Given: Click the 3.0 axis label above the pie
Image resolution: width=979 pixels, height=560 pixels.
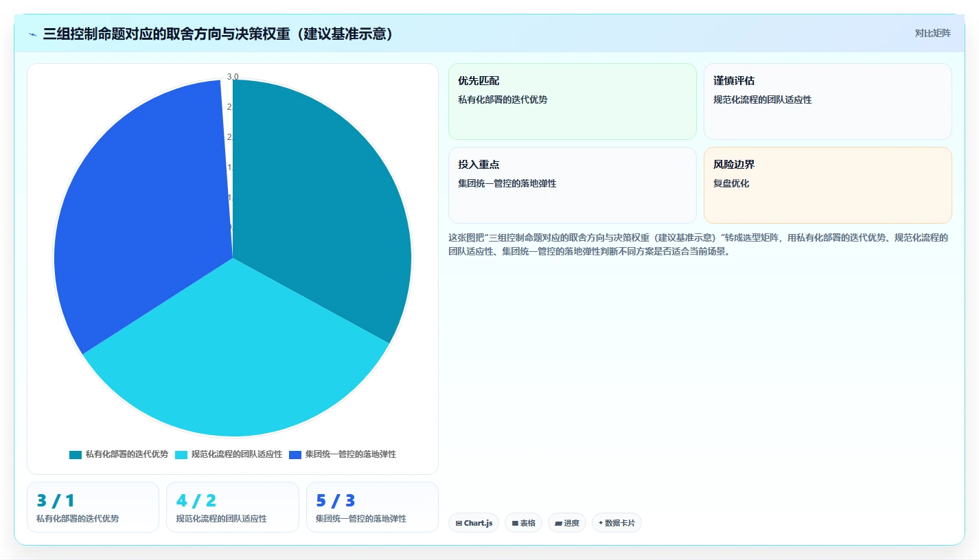Looking at the screenshot, I should (x=233, y=76).
